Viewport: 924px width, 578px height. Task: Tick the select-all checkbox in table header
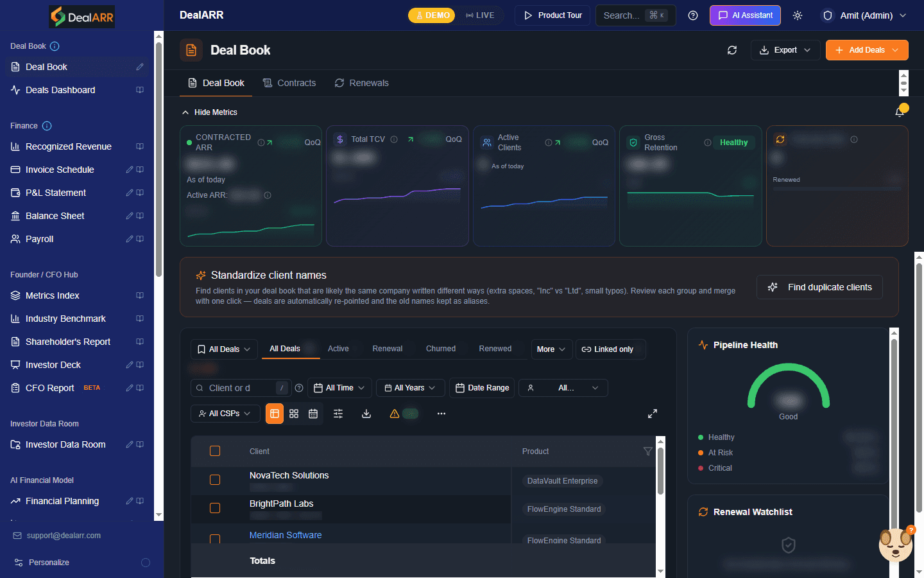215,451
